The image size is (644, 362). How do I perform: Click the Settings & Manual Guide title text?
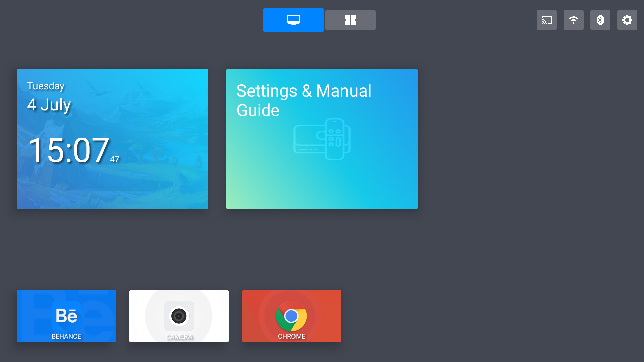304,100
